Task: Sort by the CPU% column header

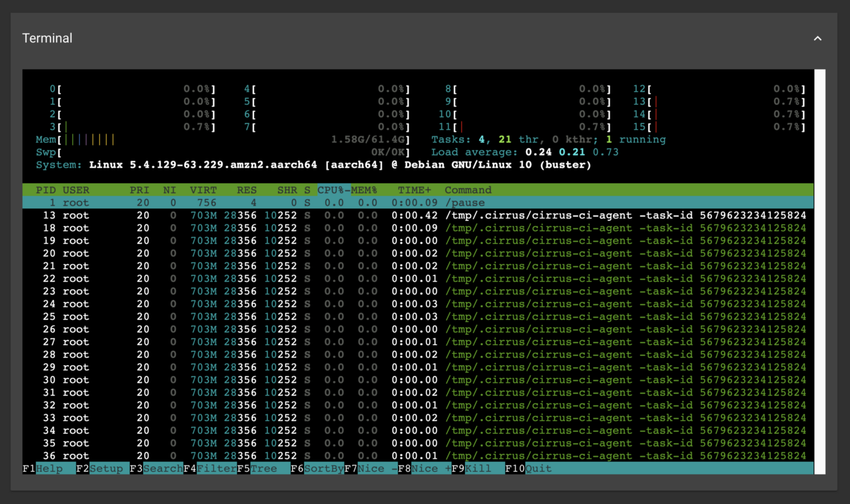Action: point(331,190)
